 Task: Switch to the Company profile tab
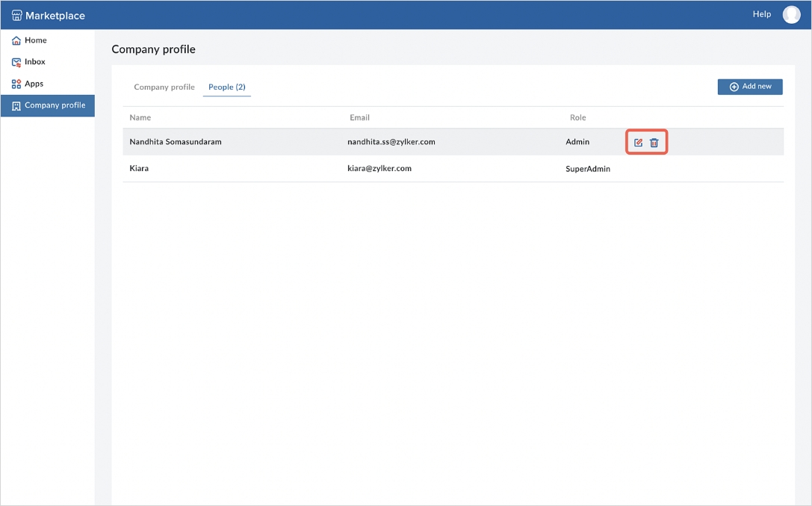(164, 87)
